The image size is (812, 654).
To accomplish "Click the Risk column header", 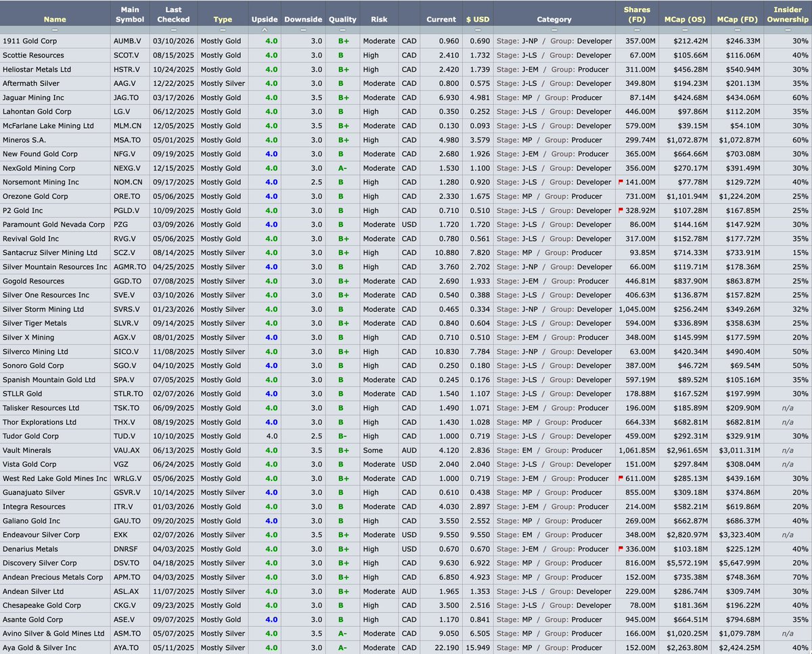I will (379, 20).
